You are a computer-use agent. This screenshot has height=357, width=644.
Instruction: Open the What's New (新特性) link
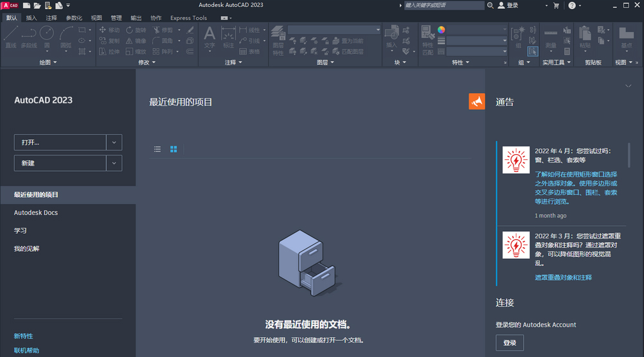coord(23,336)
